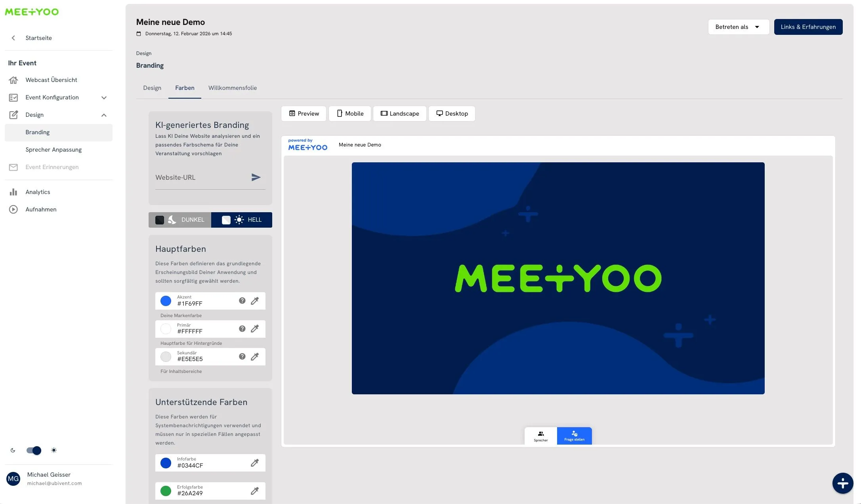Select the DUNKEL theme option
Viewport: 861px width, 504px height.
[180, 220]
